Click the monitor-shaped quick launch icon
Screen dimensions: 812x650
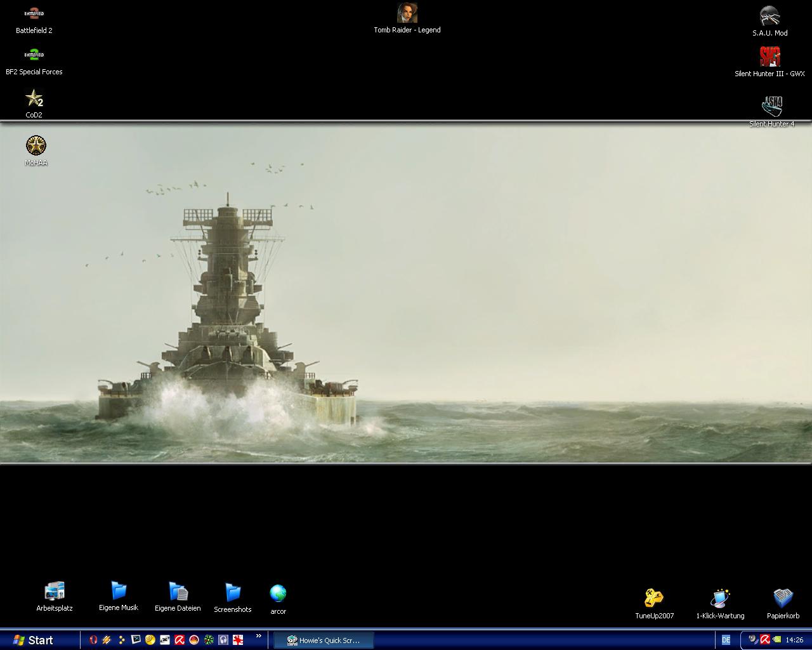point(136,640)
